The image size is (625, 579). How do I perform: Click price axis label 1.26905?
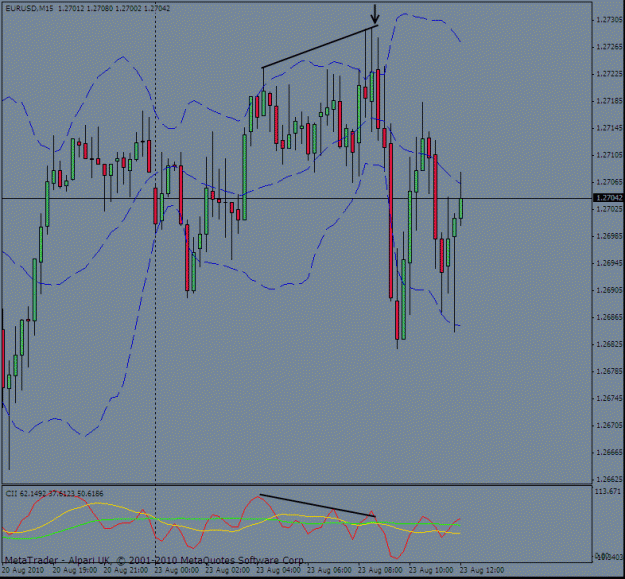pyautogui.click(x=609, y=290)
